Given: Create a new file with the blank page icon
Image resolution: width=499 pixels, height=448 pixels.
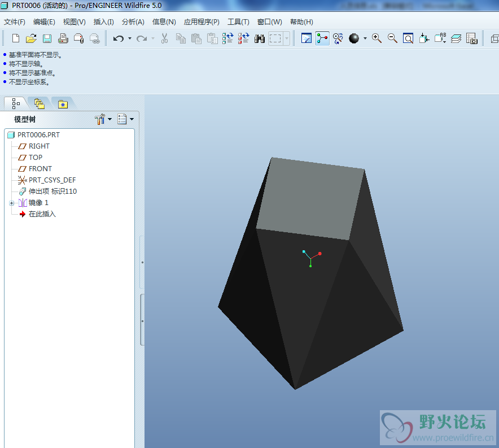Looking at the screenshot, I should 16,38.
